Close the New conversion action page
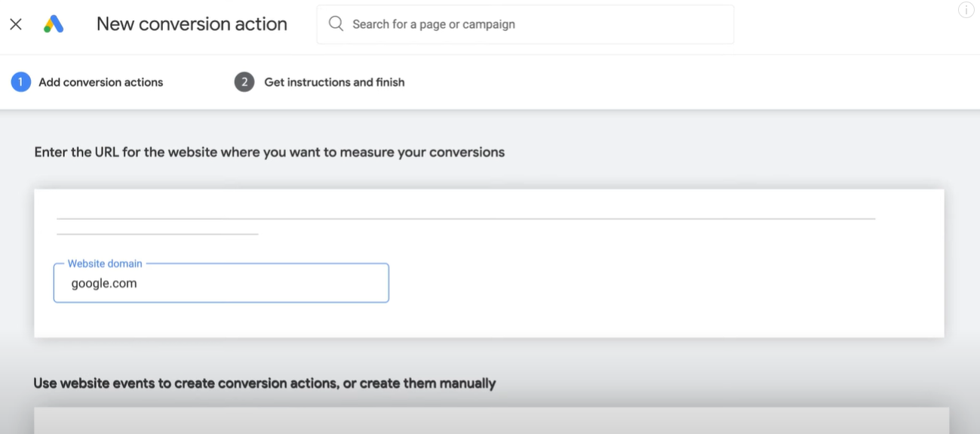980x434 pixels. click(x=16, y=24)
